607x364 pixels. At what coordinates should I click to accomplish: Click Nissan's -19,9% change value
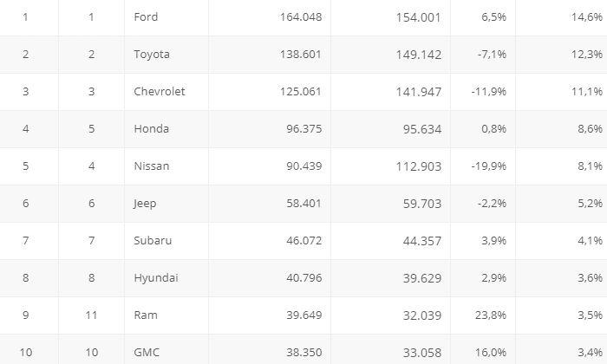490,166
